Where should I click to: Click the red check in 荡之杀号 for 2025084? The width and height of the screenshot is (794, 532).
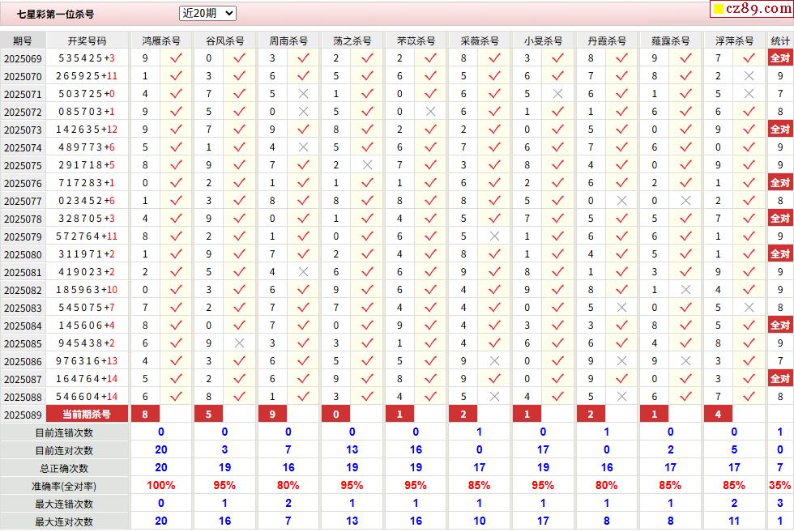367,326
